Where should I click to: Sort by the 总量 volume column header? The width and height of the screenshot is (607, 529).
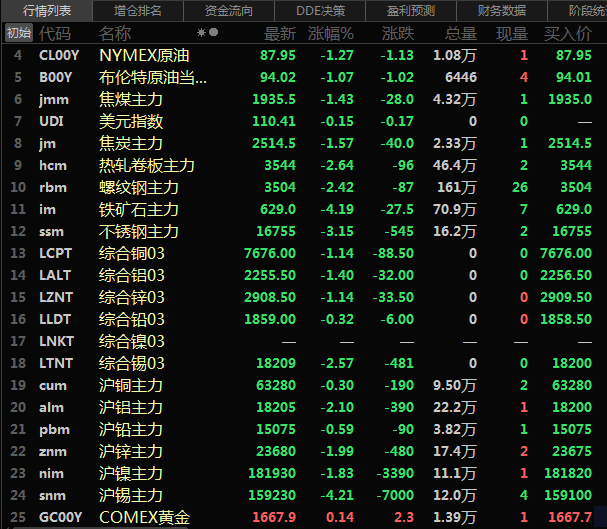click(x=460, y=33)
